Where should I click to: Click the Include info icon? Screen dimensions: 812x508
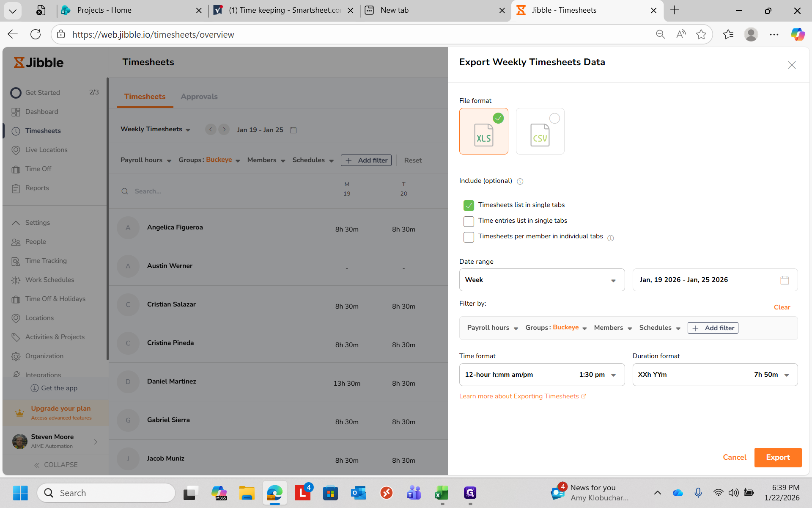[x=520, y=182]
